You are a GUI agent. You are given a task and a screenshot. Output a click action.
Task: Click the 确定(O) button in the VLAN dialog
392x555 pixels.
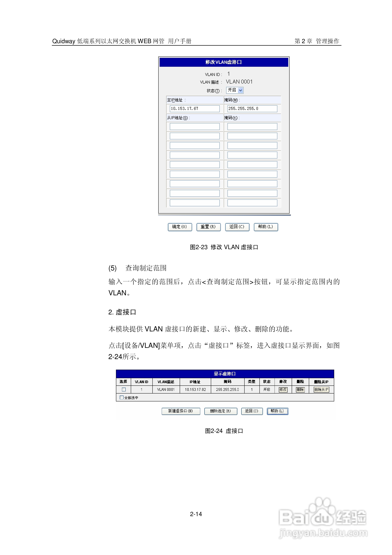click(180, 227)
